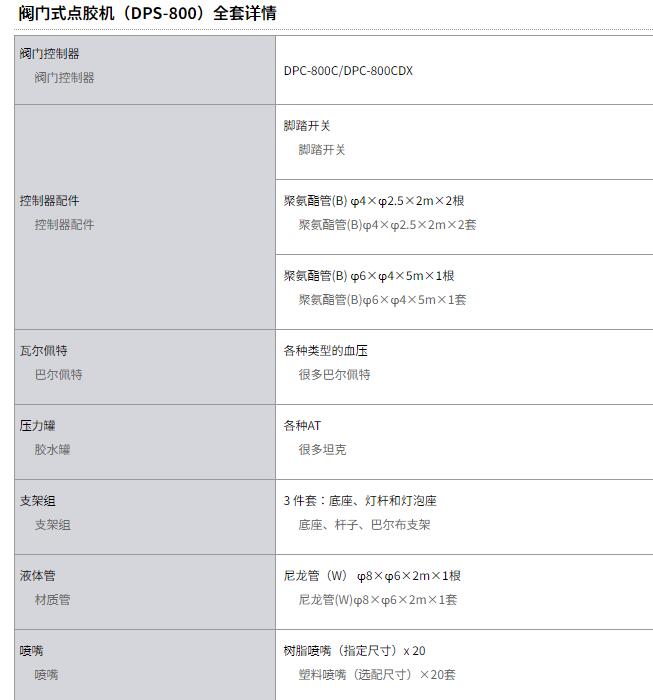The image size is (653, 700).
Task: Open the 各种类型的血压 entry
Action: click(x=325, y=351)
